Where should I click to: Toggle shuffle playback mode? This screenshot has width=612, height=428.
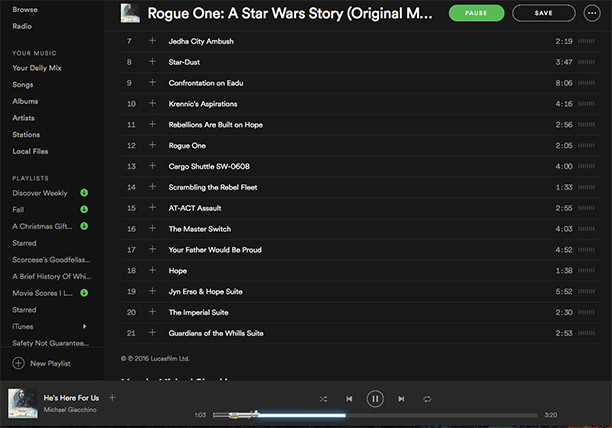tap(323, 398)
